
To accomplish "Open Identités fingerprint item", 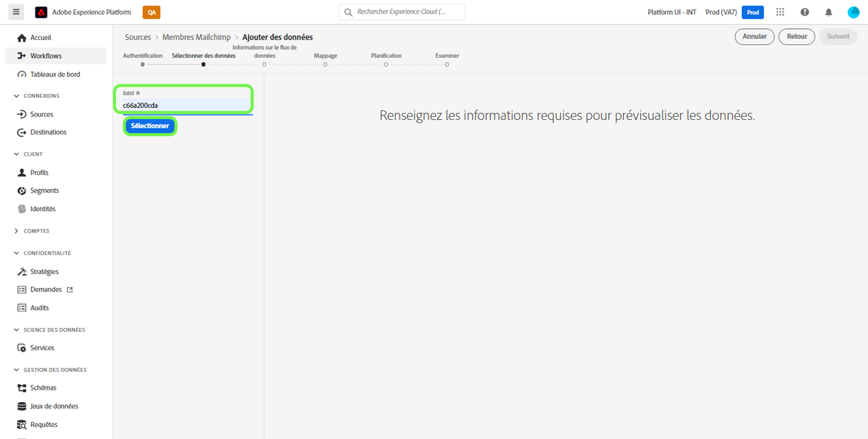I will point(42,209).
